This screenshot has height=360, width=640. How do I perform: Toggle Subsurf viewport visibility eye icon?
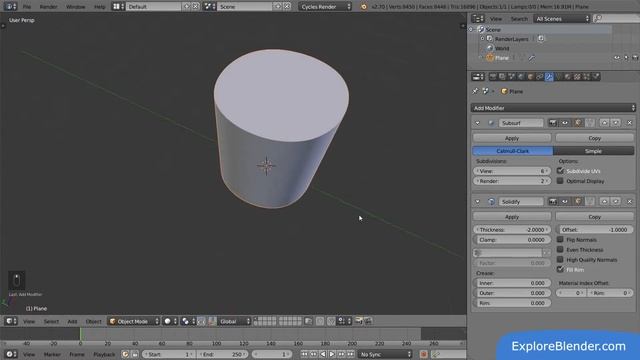click(x=565, y=123)
